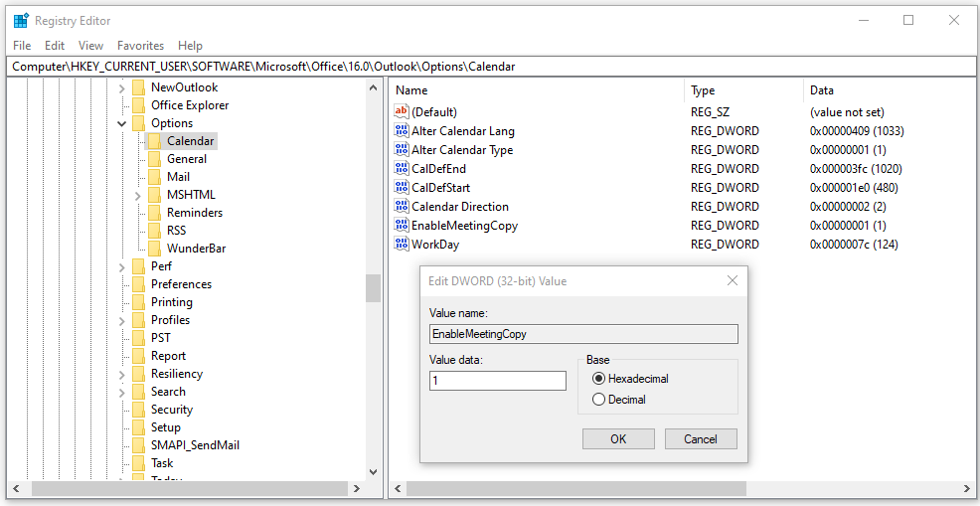The width and height of the screenshot is (980, 506).
Task: Click the Calendar Direction DWORD icon
Action: click(402, 206)
